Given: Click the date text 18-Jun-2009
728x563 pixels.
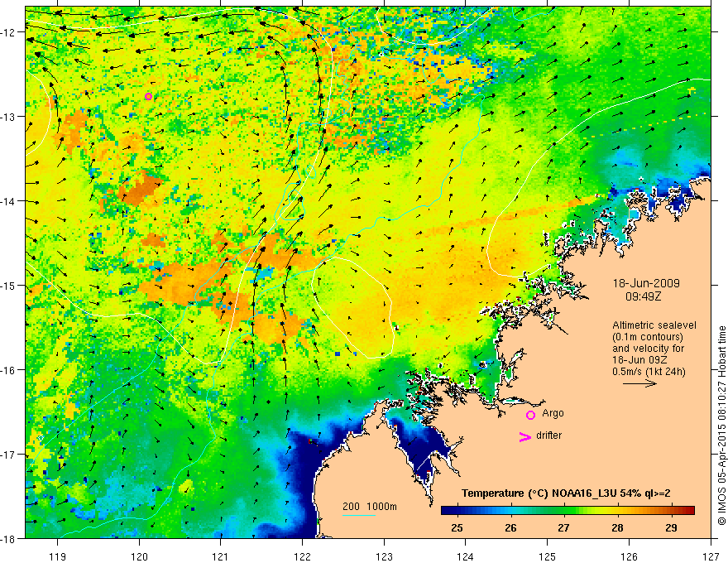Looking at the screenshot, I should (646, 283).
